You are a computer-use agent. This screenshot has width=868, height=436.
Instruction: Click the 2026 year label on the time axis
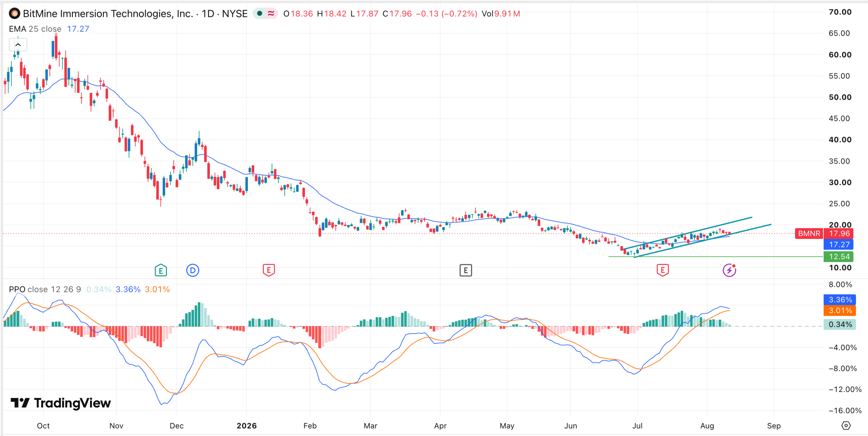(x=246, y=425)
